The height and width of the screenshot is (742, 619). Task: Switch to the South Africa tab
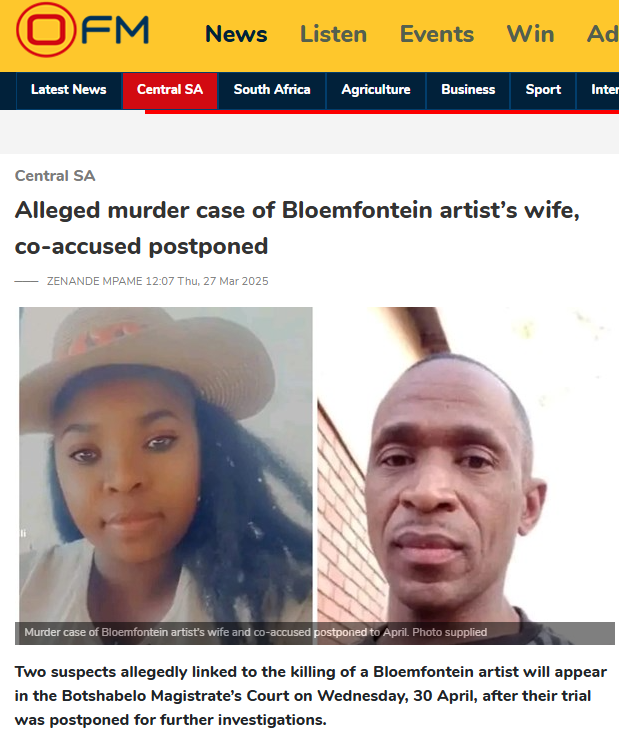pyautogui.click(x=272, y=90)
